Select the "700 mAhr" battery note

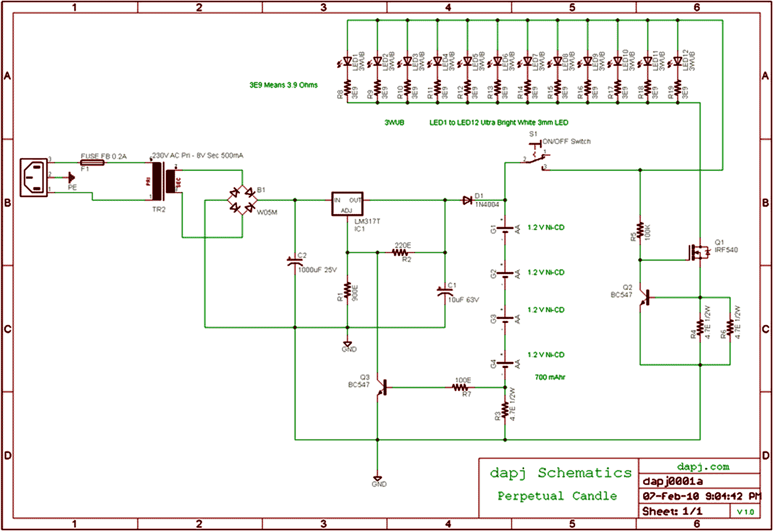coord(549,377)
